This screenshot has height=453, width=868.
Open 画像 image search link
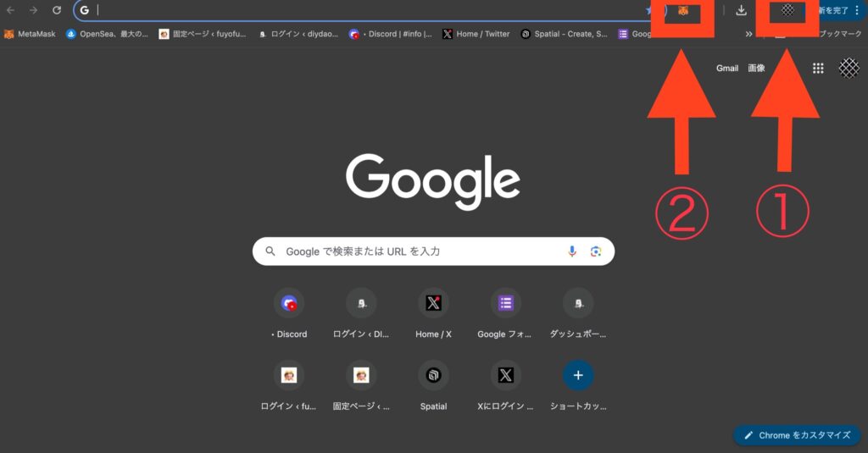click(x=756, y=68)
